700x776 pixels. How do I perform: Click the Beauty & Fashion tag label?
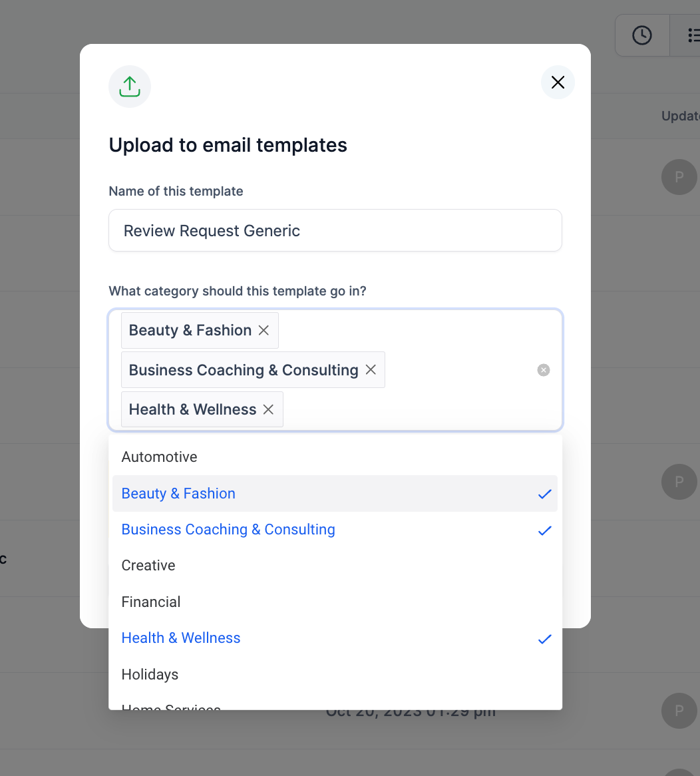coord(190,330)
